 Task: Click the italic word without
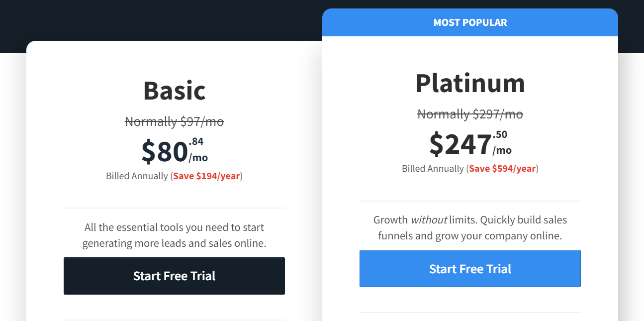click(x=429, y=219)
